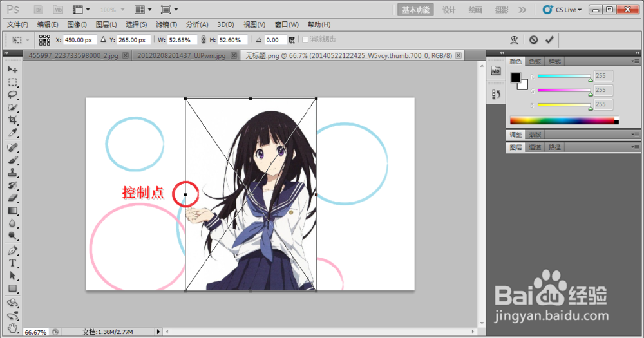Switch to the 色板 panel tab
644x338 pixels.
[x=535, y=61]
